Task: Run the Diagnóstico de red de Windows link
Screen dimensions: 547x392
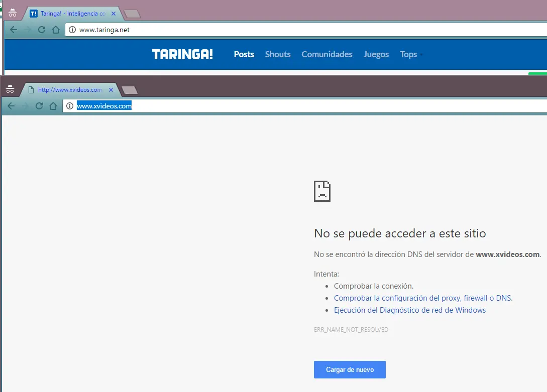Action: 410,310
